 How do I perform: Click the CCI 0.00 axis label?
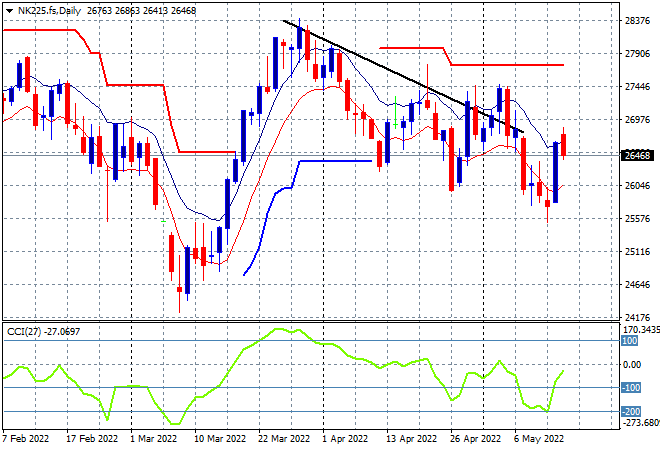632,365
